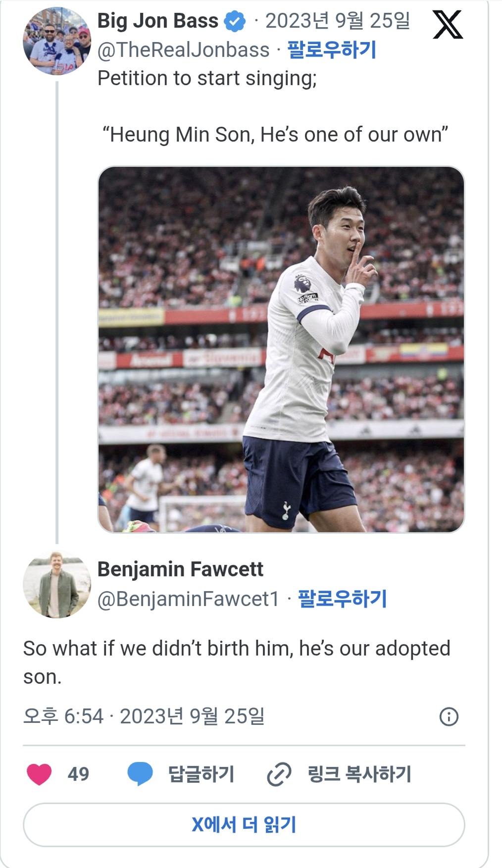Click the @BenjaminFawcet1 handle
The height and width of the screenshot is (868, 502).
(189, 599)
